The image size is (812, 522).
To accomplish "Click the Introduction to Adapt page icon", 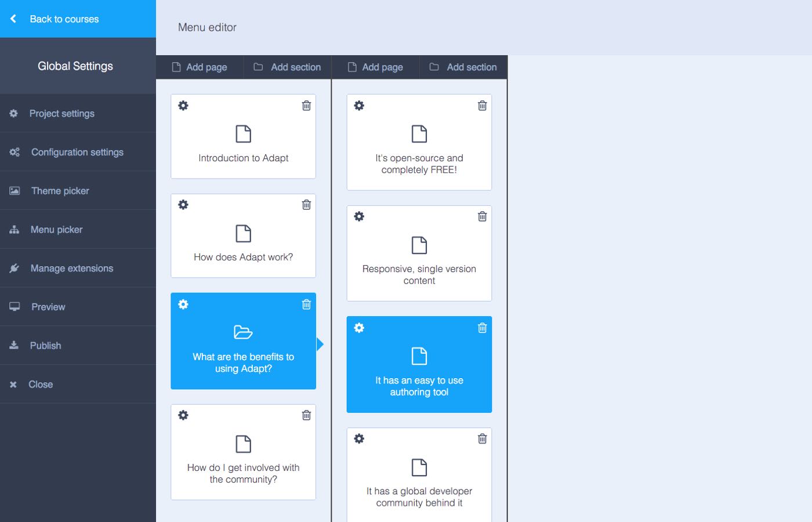I will click(x=244, y=134).
